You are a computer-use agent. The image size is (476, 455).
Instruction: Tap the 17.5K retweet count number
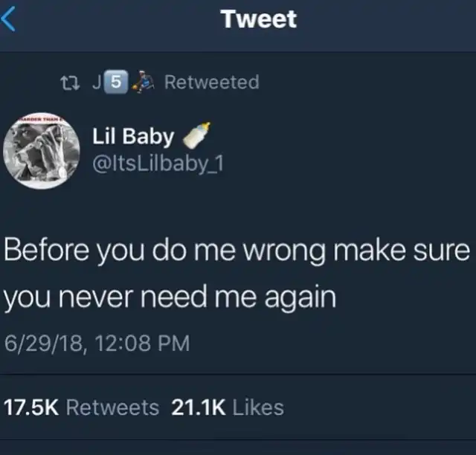31,407
